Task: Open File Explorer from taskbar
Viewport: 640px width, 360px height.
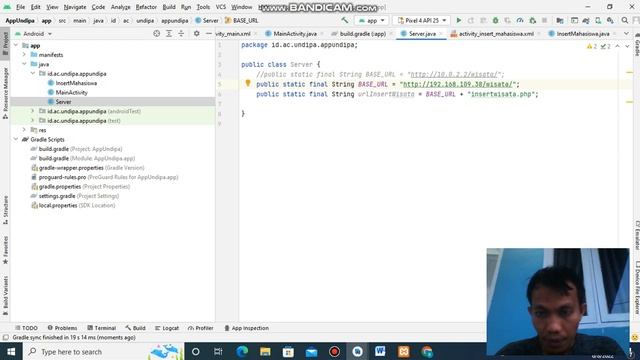Action: point(265,351)
